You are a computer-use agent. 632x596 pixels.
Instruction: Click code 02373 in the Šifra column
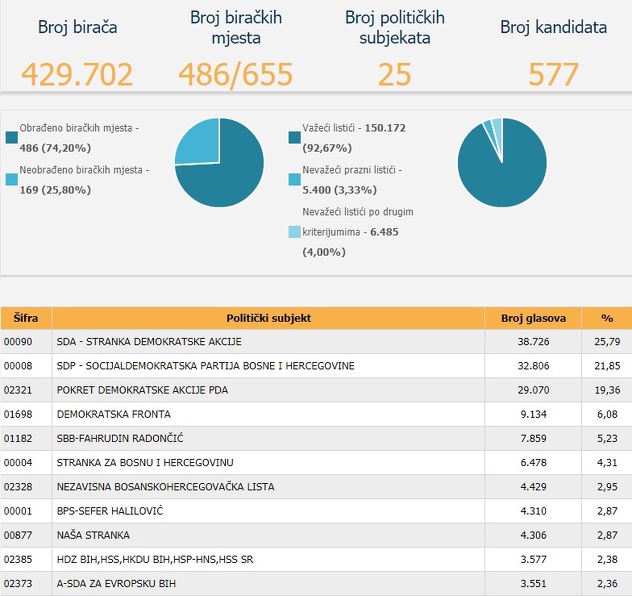pyautogui.click(x=18, y=584)
